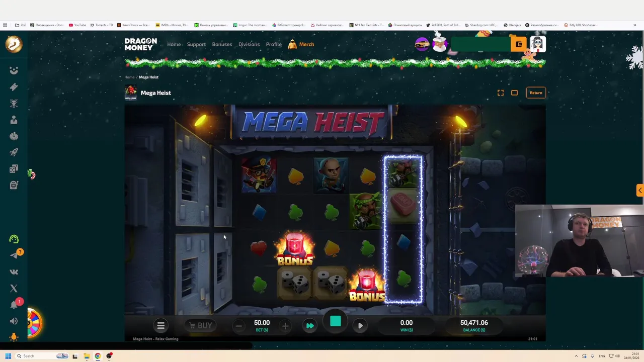This screenshot has height=362, width=644.
Task: Open the Telegram icon in sidebar
Action: pyautogui.click(x=14, y=255)
